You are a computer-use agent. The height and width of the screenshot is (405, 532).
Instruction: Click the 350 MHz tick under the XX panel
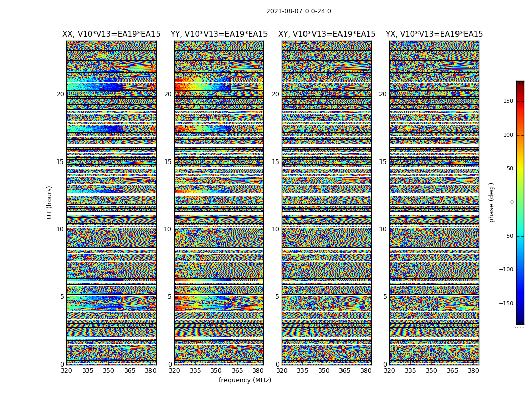click(109, 371)
